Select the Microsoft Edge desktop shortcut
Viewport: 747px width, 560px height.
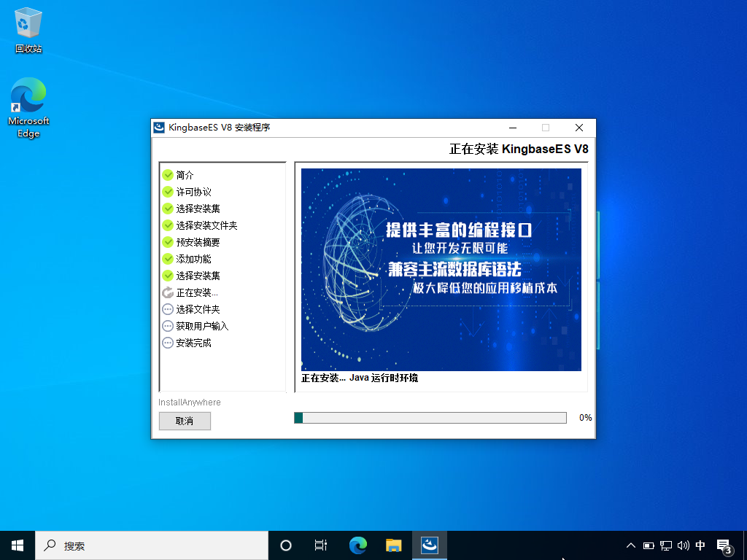click(x=28, y=107)
